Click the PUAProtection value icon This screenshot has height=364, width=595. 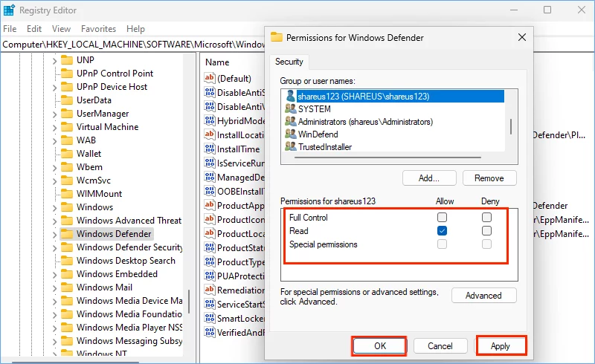pyautogui.click(x=210, y=276)
